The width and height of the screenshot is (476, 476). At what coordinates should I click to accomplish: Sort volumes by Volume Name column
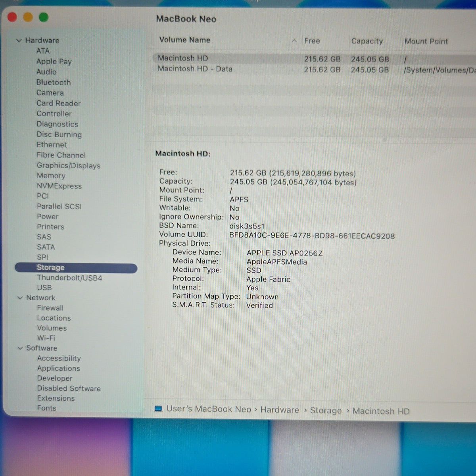pyautogui.click(x=185, y=40)
